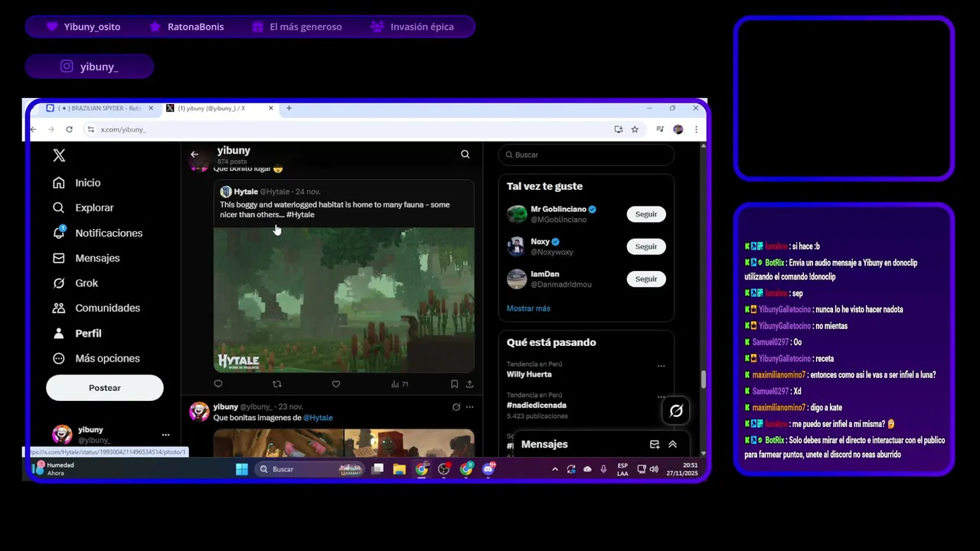
Task: Open the Willy Huerta trend
Action: [529, 374]
